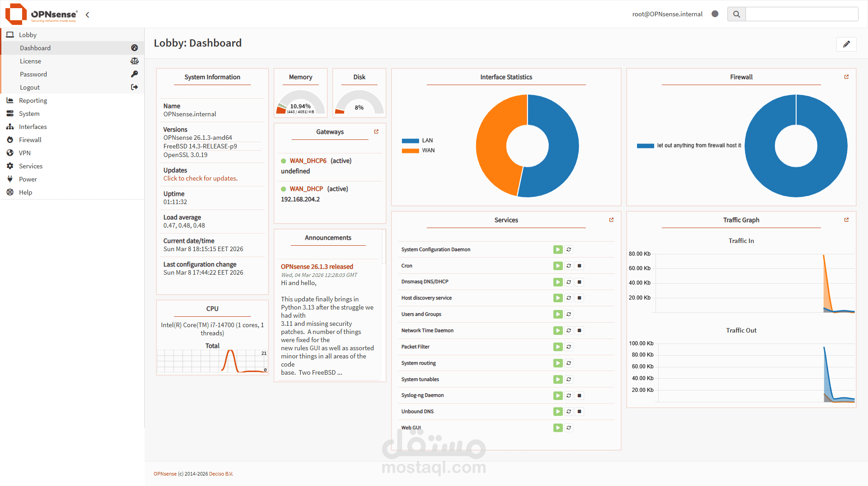
Task: Click the OPNsense logo
Action: pyautogui.click(x=41, y=14)
